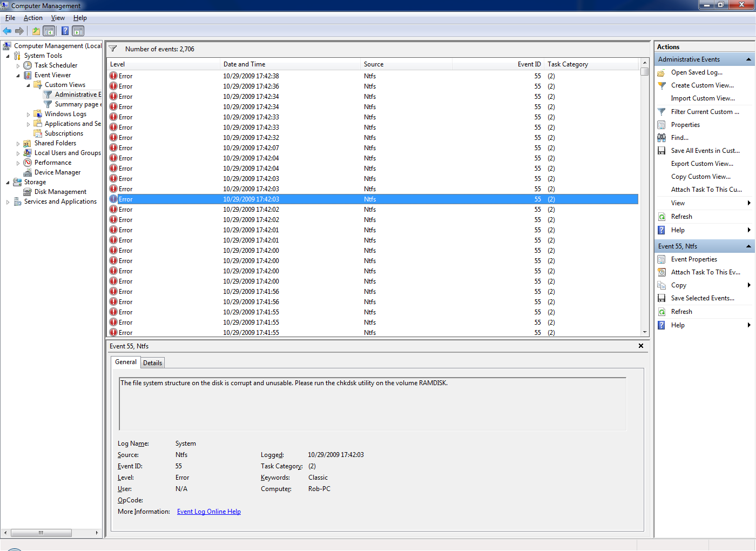This screenshot has height=551, width=756.
Task: Expand the Applications and Services Logs node
Action: click(28, 124)
